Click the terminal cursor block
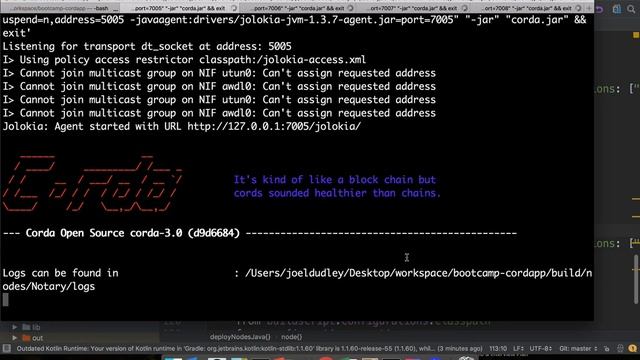The image size is (640, 360). [x=5, y=300]
